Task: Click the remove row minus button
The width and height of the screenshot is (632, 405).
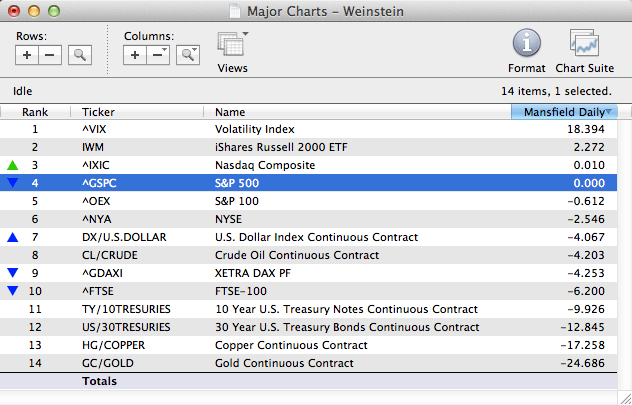Action: [x=48, y=54]
